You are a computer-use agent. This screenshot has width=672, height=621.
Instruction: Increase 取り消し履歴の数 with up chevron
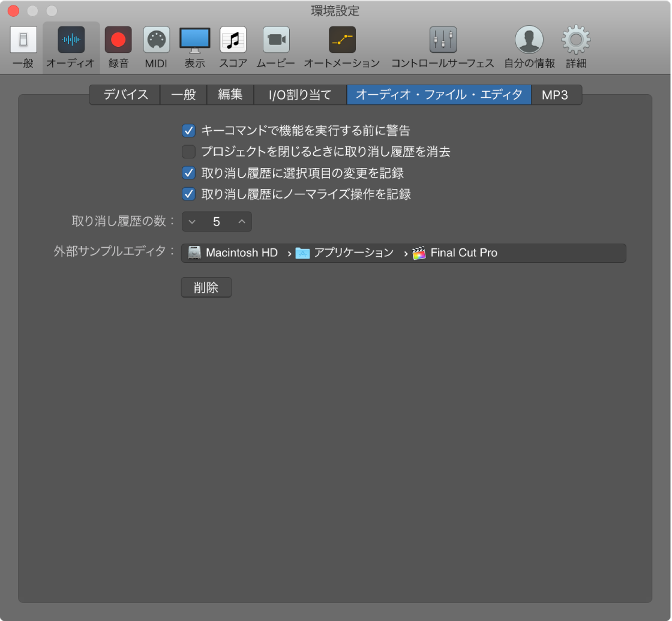(x=242, y=221)
